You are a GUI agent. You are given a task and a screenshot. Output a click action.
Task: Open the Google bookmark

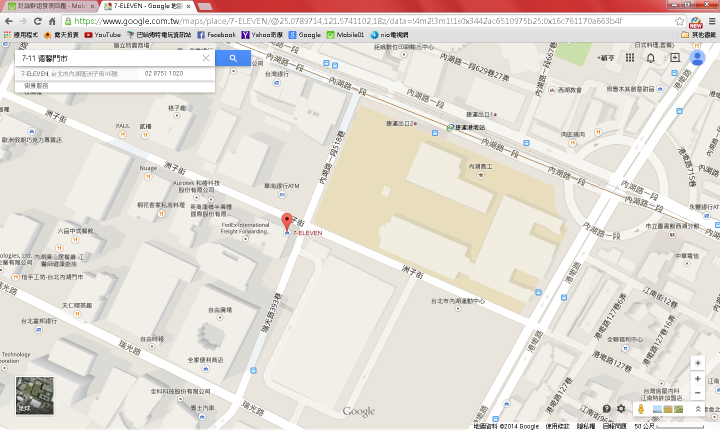305,35
